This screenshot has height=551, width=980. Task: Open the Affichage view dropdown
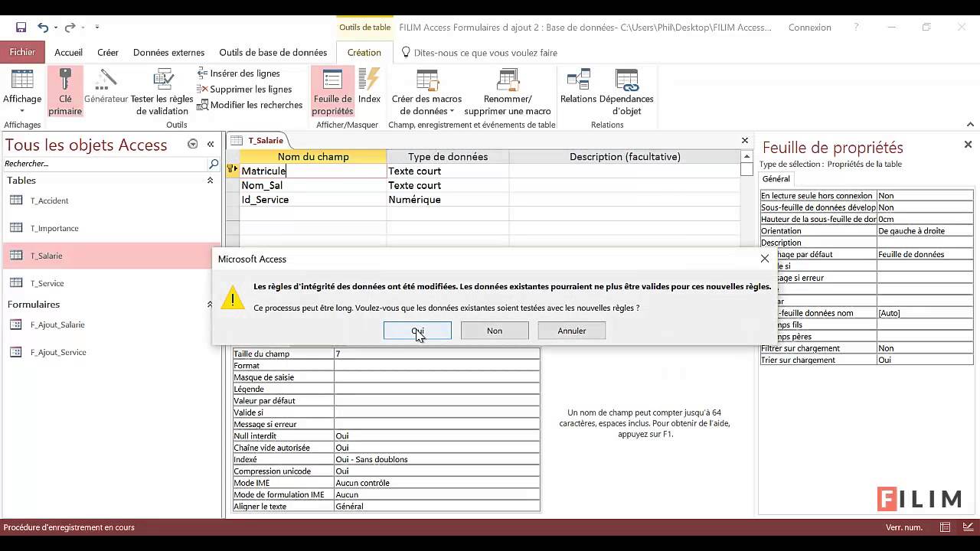22,92
